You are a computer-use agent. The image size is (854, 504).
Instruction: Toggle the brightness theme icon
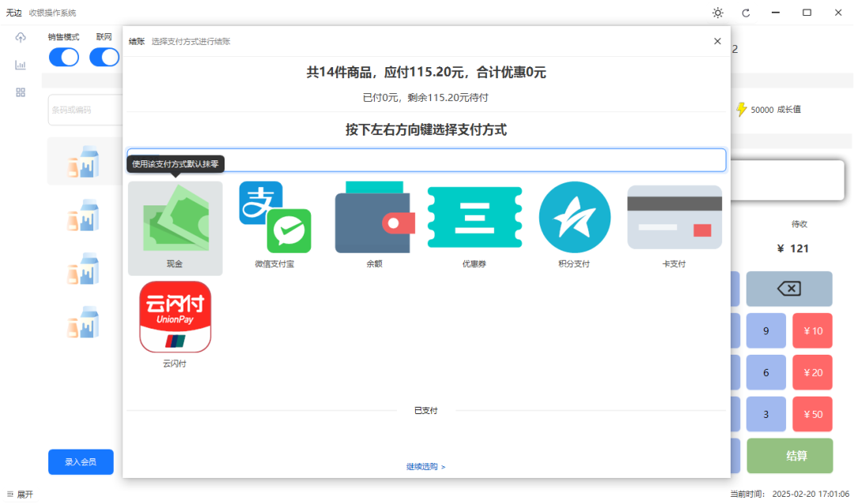(x=718, y=13)
